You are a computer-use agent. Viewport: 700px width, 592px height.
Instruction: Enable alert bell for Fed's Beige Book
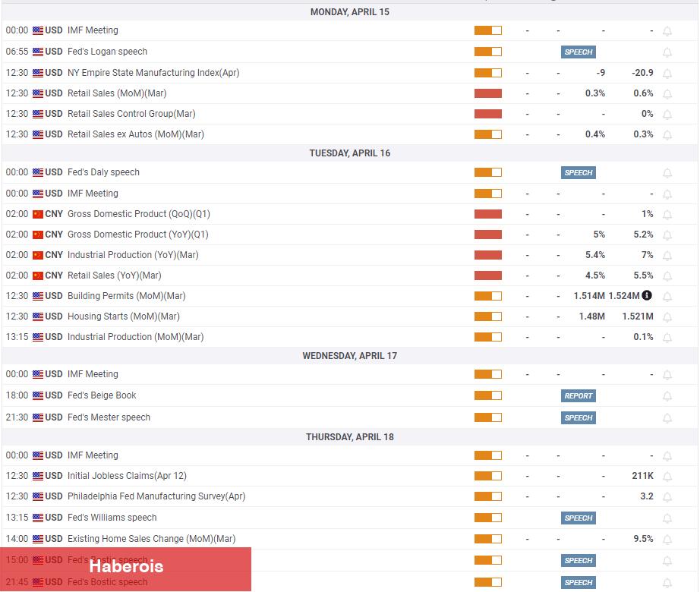click(x=667, y=396)
